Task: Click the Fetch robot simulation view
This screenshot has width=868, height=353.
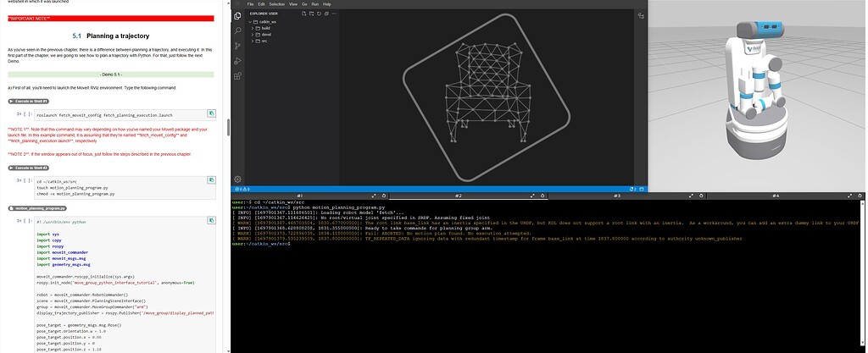Action: click(758, 97)
